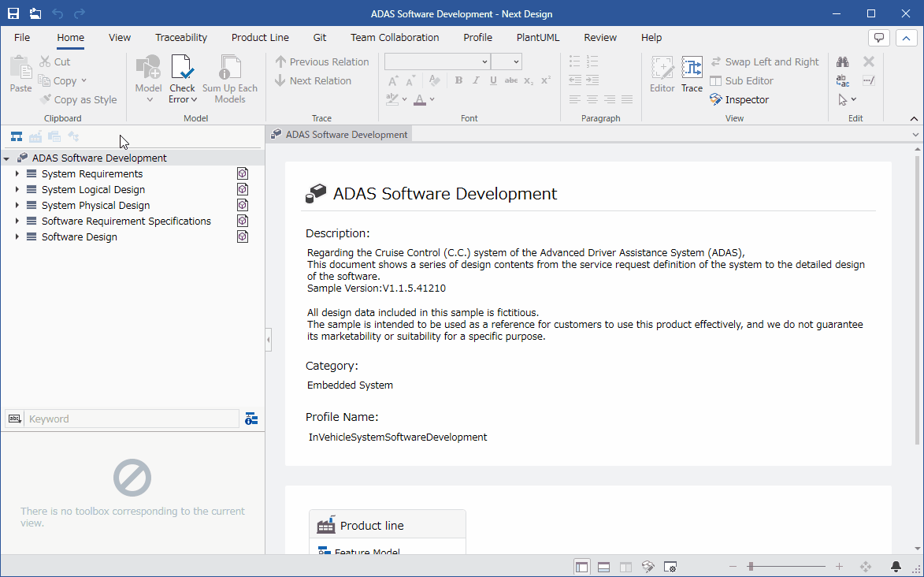Switch to the PlantUML ribbon tab

(x=538, y=38)
